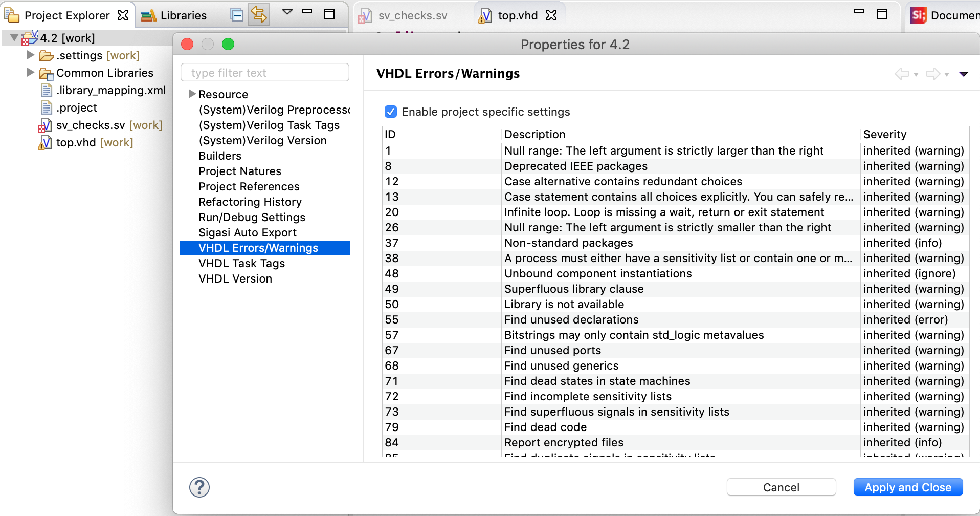Change severity of Deprecated IEEE packages

914,166
